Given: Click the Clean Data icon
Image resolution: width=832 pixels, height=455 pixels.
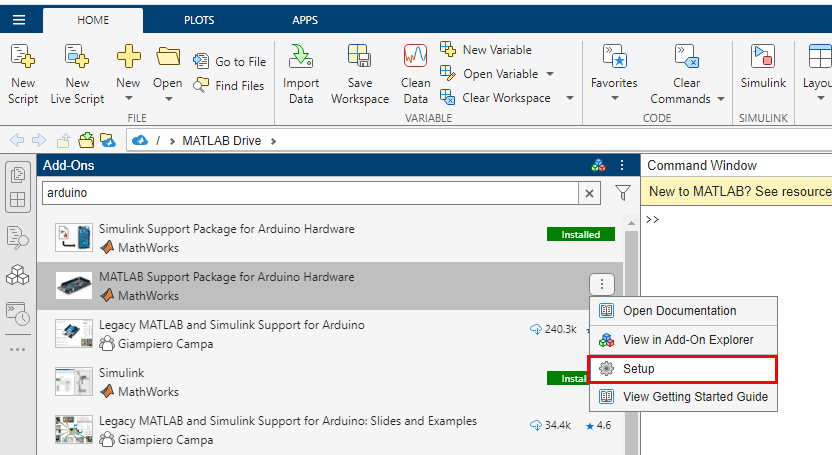Looking at the screenshot, I should (x=415, y=56).
